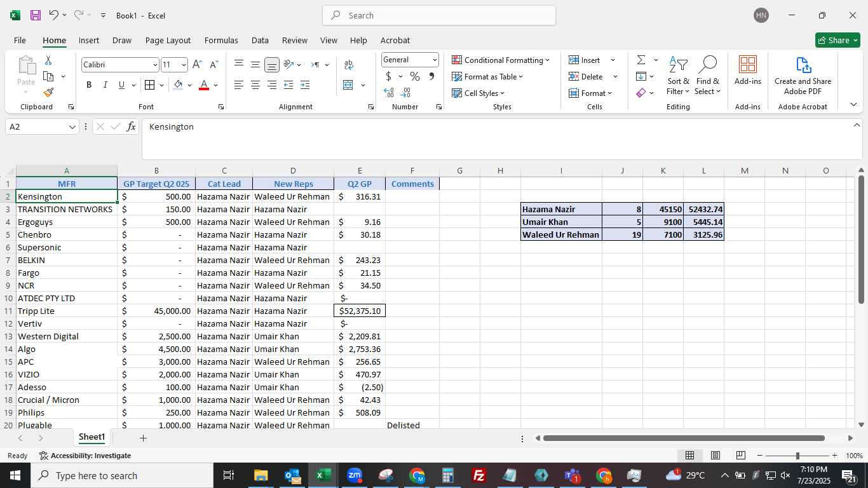Switch to the Data tab
Image resolution: width=868 pixels, height=488 pixels.
point(260,40)
